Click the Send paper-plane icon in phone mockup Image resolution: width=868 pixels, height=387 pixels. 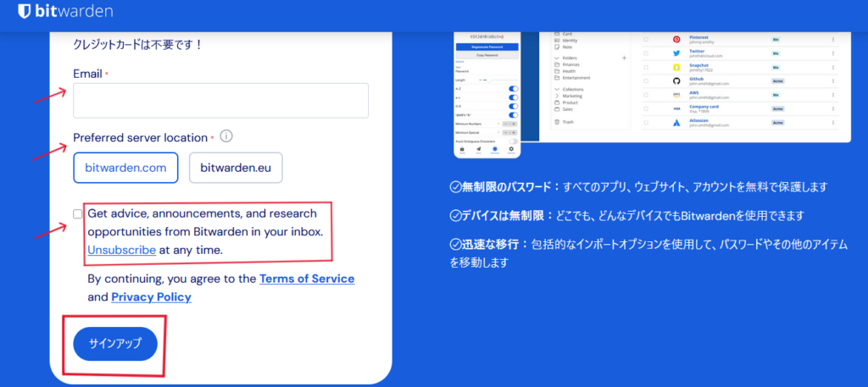[478, 149]
